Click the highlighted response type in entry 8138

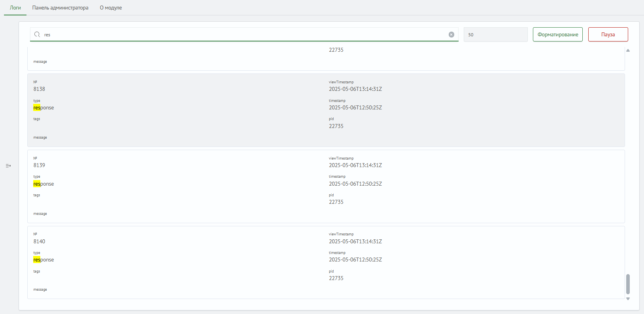(43, 108)
